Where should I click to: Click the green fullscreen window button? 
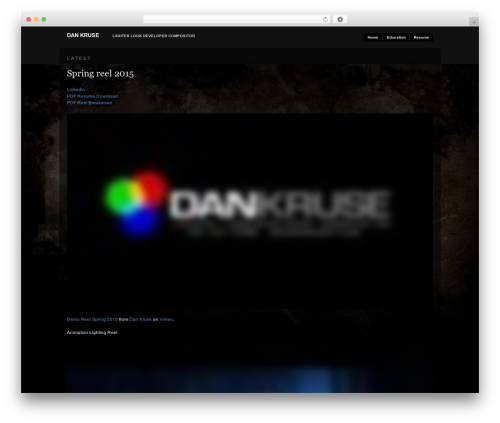click(44, 19)
